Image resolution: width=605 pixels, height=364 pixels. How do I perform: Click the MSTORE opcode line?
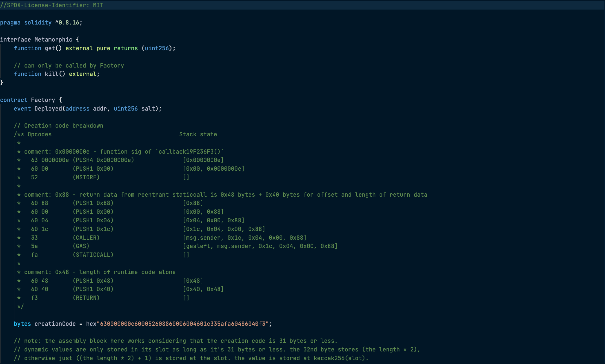pyautogui.click(x=86, y=177)
